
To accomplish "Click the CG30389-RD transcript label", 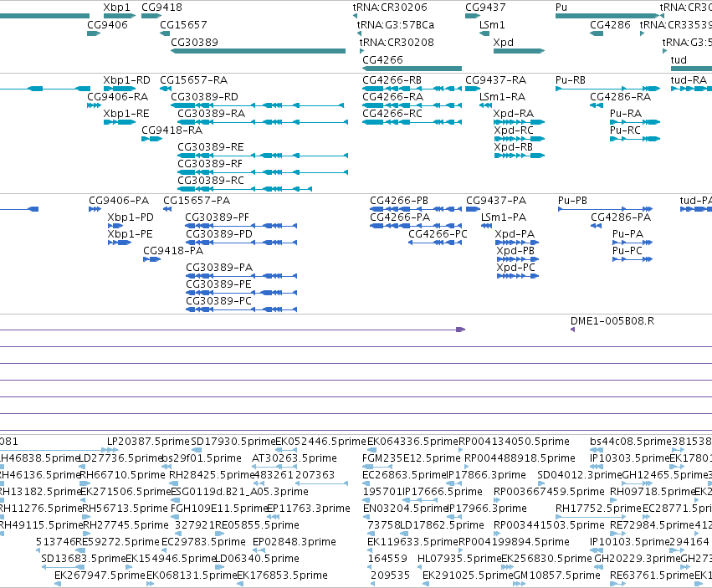I will coord(204,97).
